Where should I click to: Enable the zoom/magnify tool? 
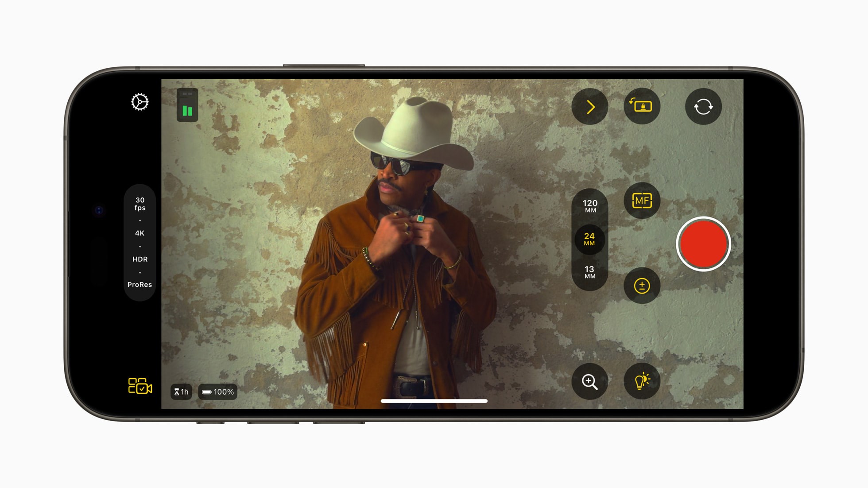(589, 381)
